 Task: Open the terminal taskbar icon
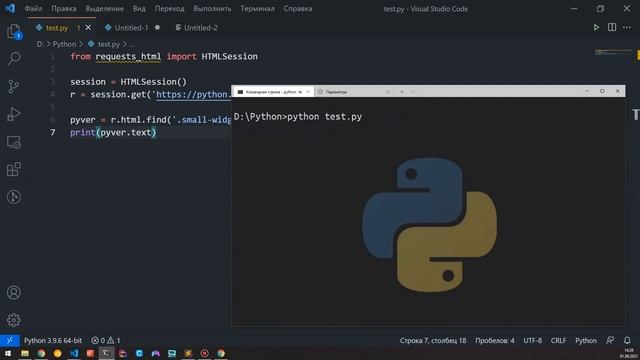(x=106, y=353)
